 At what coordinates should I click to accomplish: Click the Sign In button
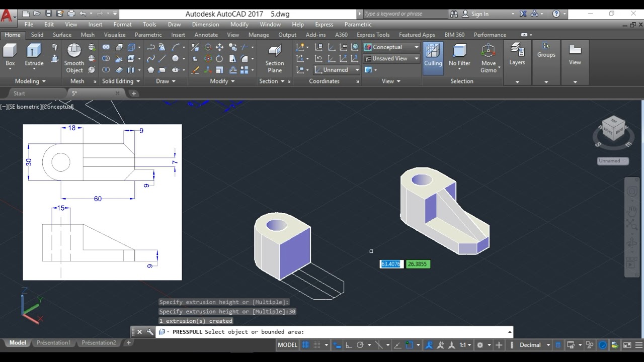pos(479,14)
